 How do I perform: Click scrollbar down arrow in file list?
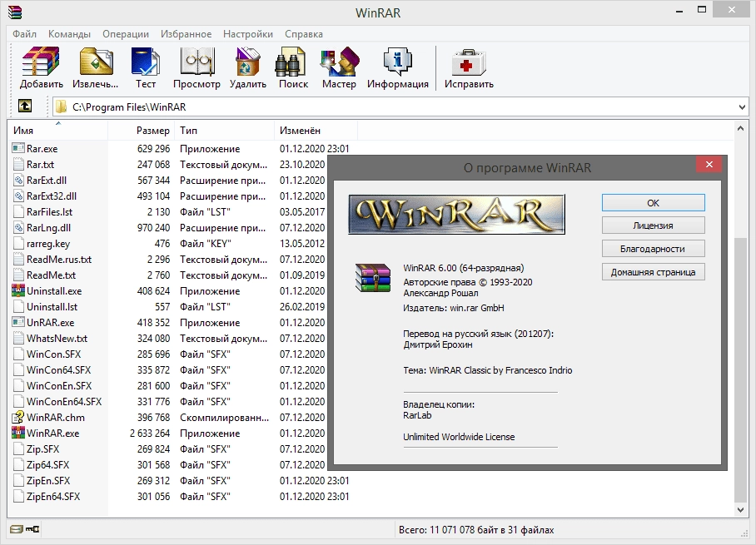(x=740, y=510)
